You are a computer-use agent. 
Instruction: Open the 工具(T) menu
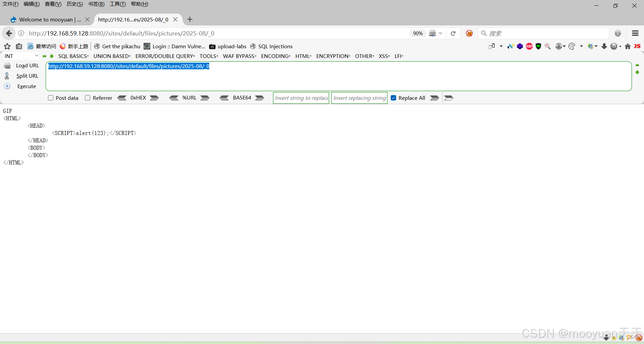point(117,4)
